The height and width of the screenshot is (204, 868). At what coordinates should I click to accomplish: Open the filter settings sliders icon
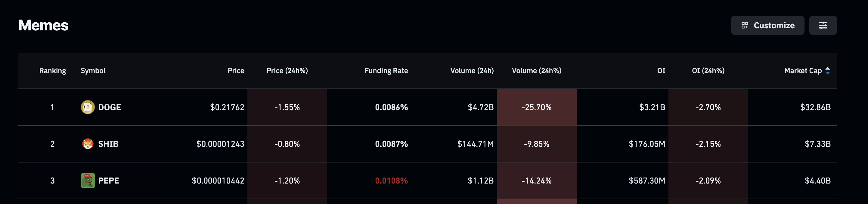click(823, 25)
